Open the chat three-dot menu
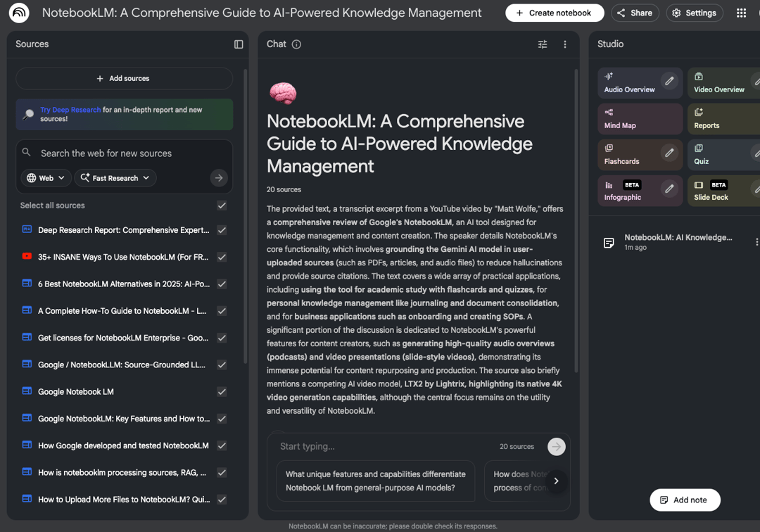The width and height of the screenshot is (760, 532). pos(565,44)
